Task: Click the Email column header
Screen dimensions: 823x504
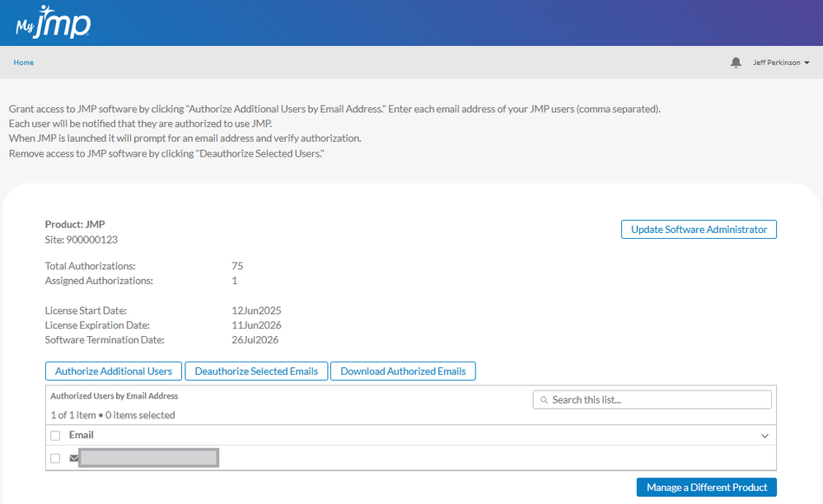Action: (x=81, y=435)
